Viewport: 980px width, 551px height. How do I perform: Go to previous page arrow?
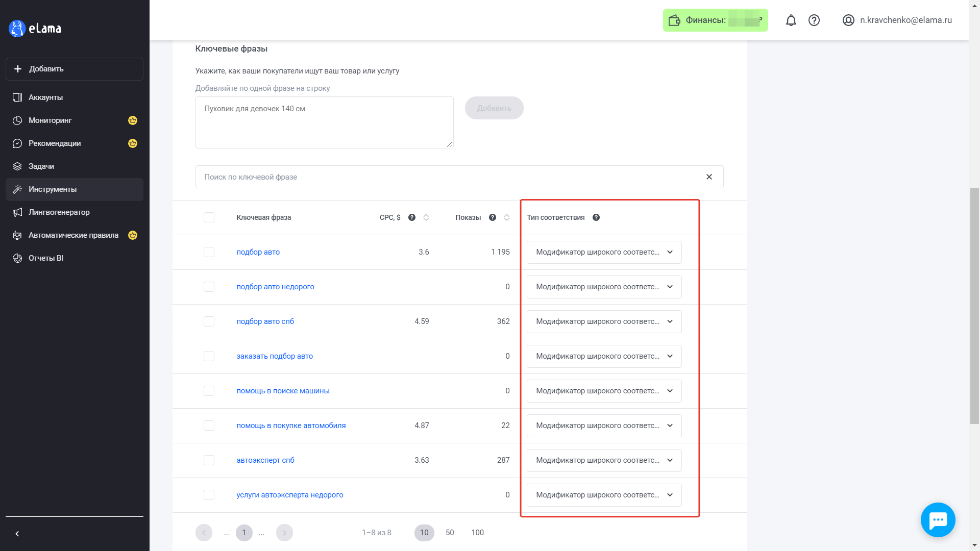point(204,533)
